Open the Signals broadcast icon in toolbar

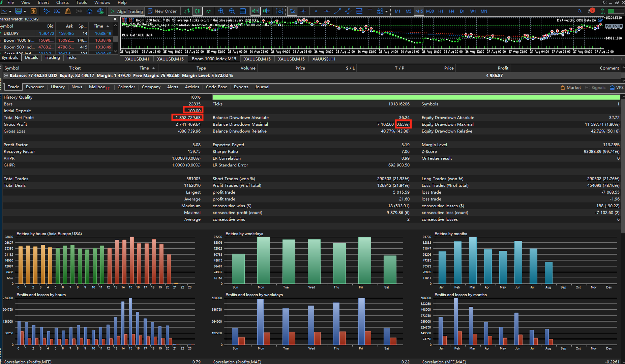coord(79,11)
